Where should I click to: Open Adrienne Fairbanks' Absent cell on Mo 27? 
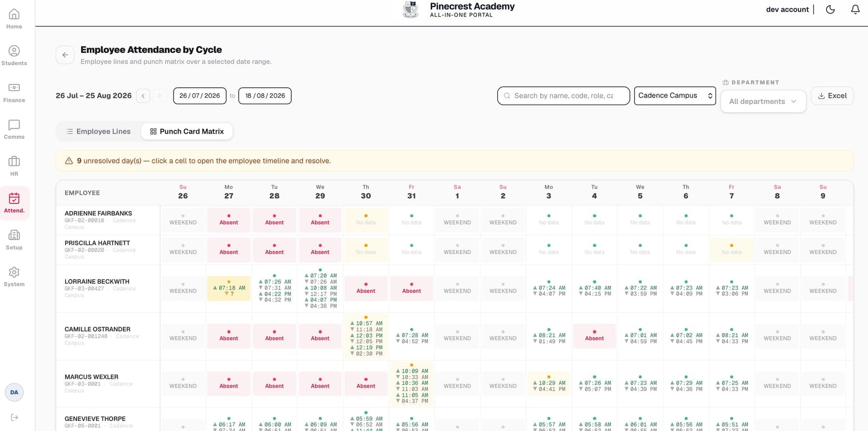(229, 220)
